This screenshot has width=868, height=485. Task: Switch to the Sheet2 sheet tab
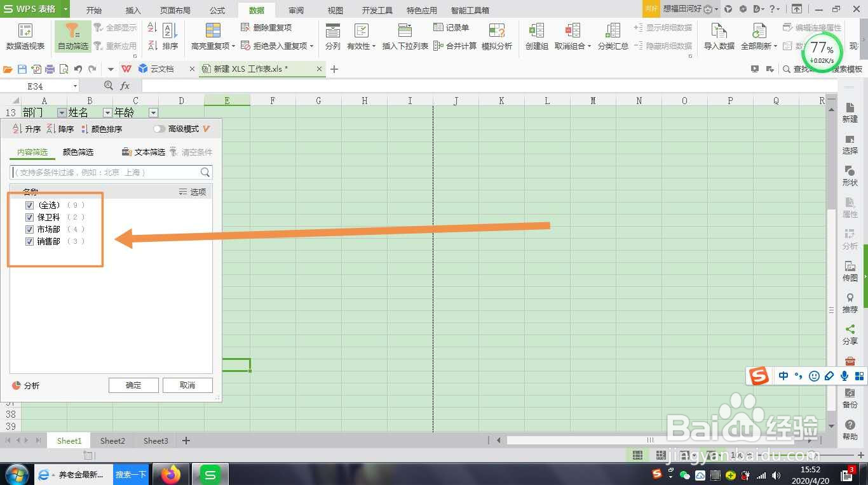112,441
